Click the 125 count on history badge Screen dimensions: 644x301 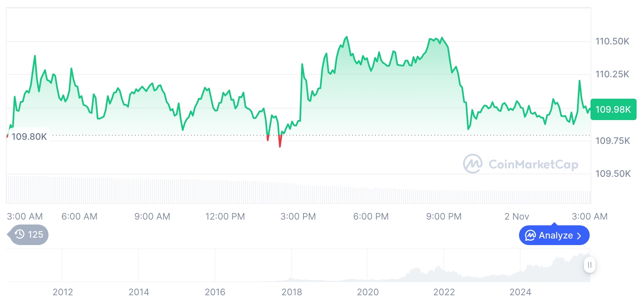tap(35, 235)
